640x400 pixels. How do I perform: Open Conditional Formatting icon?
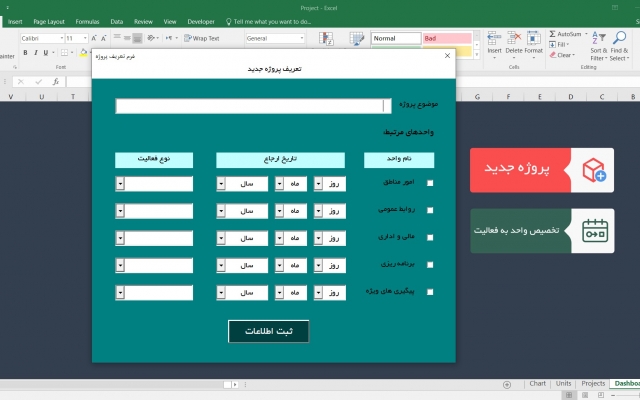[x=326, y=39]
